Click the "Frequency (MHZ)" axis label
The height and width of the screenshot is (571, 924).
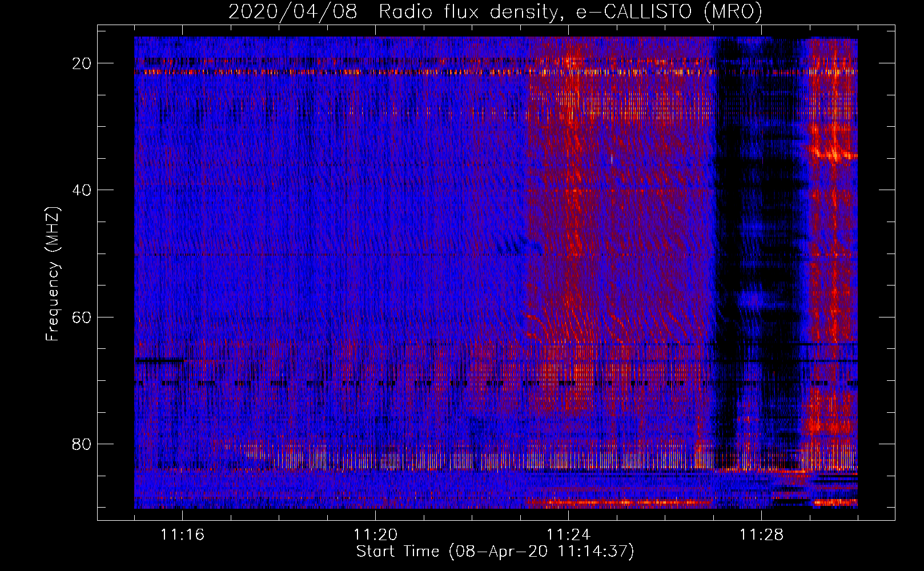(x=53, y=274)
